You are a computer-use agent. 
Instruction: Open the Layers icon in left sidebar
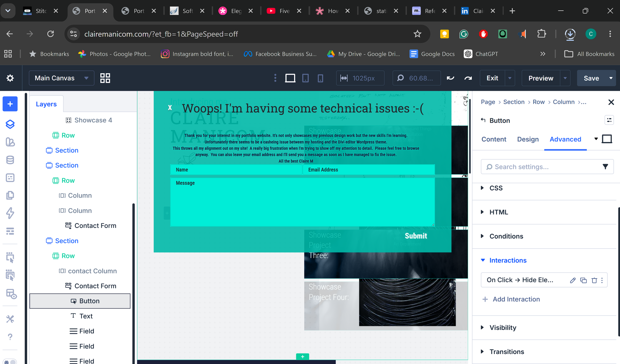10,124
